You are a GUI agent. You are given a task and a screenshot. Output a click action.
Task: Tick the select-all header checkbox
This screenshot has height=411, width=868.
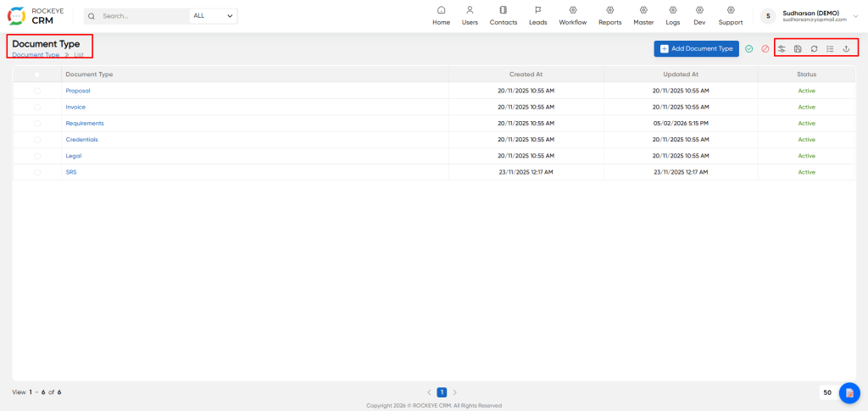(x=37, y=74)
